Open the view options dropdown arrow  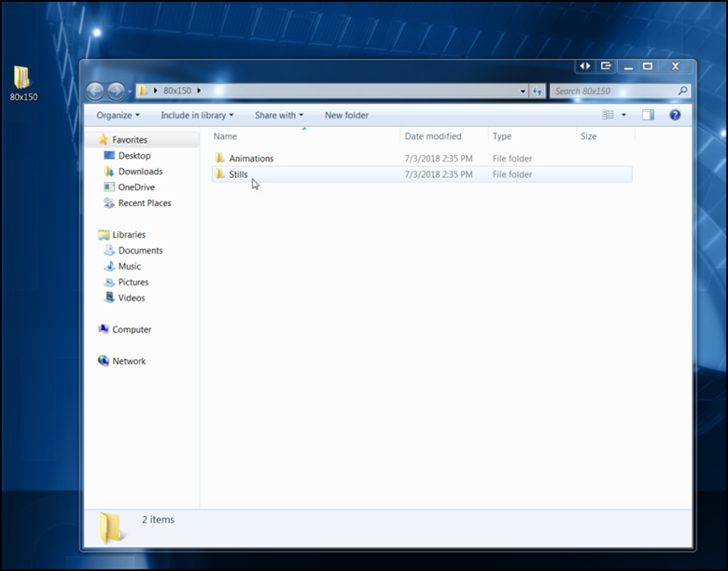click(623, 115)
